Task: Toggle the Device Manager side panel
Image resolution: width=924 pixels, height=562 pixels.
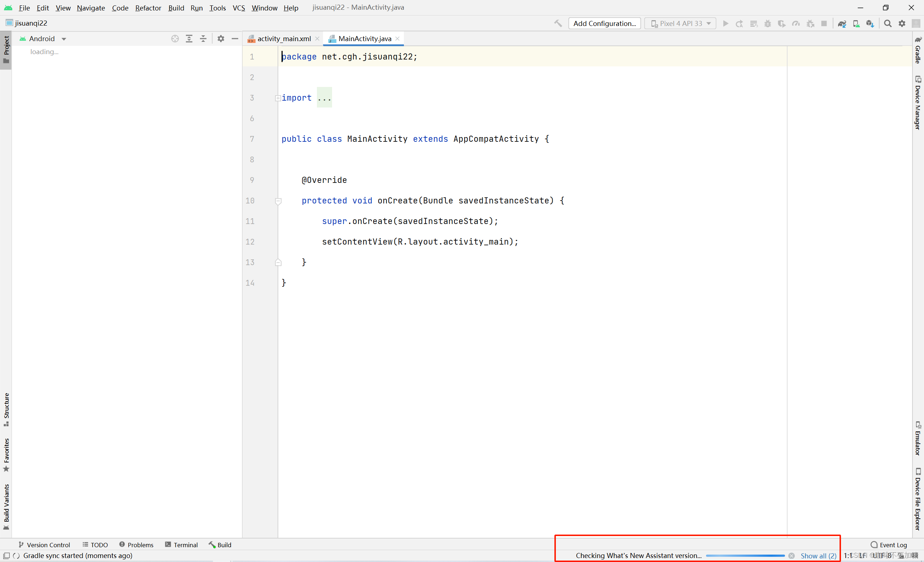Action: click(918, 103)
